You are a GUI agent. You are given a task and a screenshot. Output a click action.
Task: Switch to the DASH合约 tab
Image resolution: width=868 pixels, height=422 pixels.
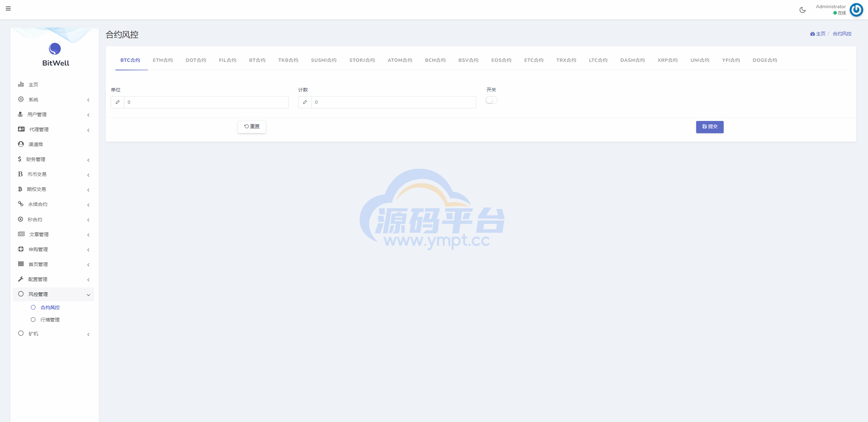[x=632, y=60]
